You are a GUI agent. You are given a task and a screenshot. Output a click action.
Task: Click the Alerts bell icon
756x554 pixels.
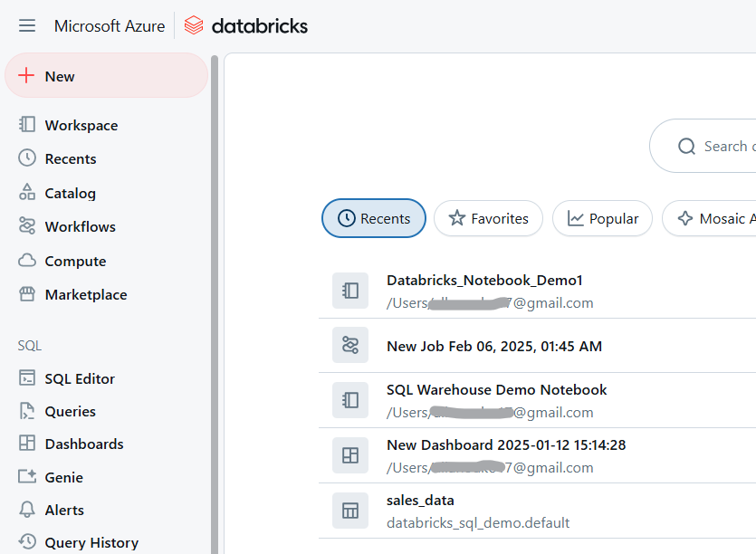(27, 509)
